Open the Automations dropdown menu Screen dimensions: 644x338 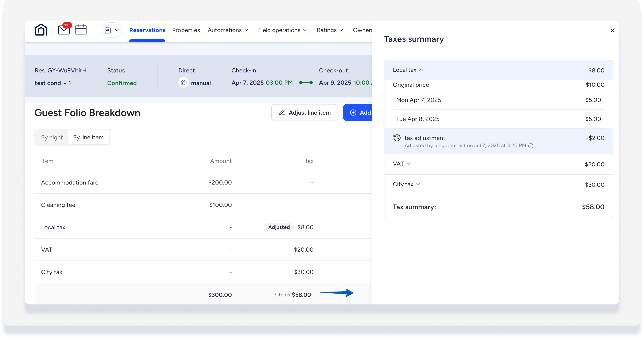coord(228,30)
